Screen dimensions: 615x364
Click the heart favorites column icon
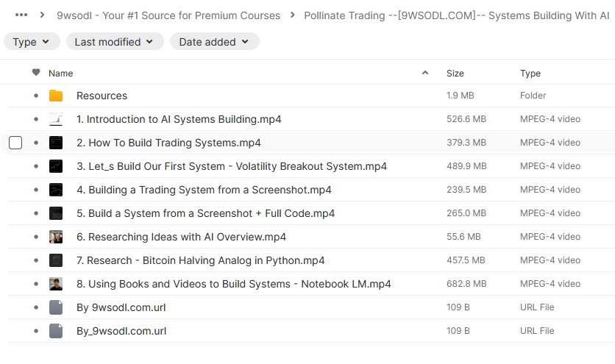pos(36,73)
